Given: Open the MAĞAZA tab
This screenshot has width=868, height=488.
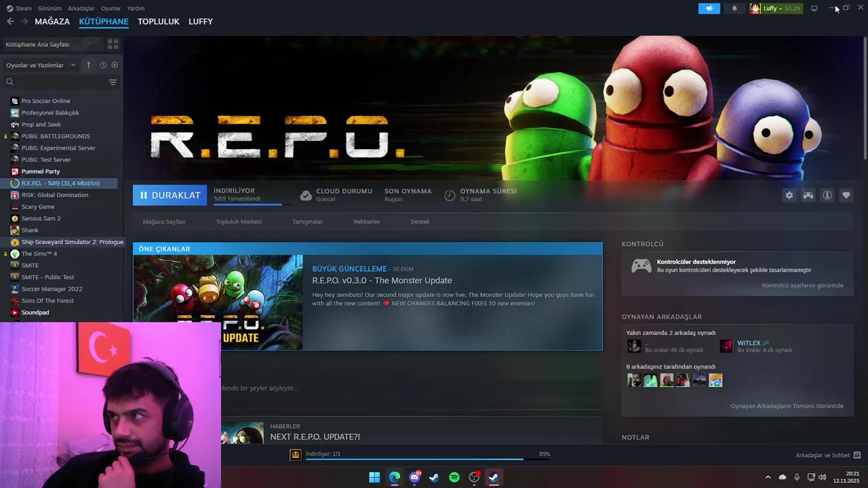Looking at the screenshot, I should 52,22.
